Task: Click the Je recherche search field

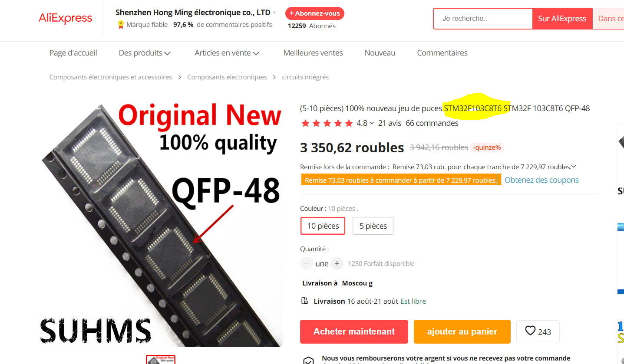Action: (x=483, y=19)
